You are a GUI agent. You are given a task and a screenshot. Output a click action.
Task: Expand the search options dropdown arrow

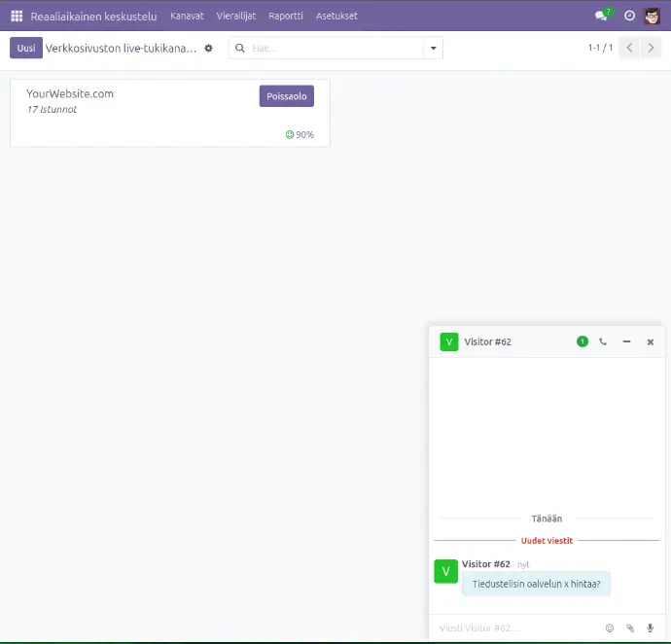[433, 48]
